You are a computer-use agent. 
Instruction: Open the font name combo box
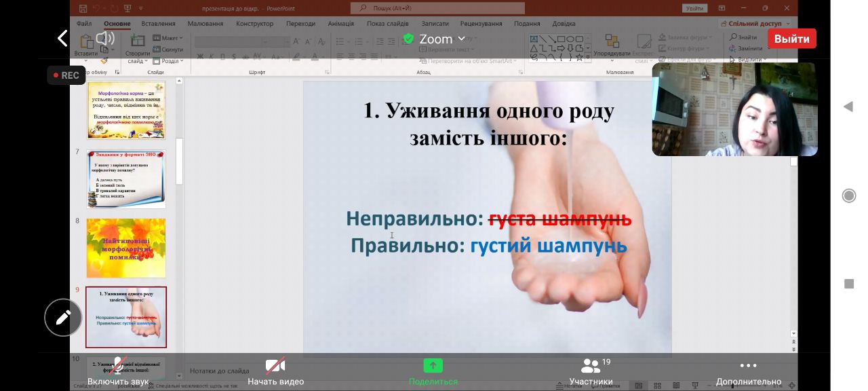point(229,41)
